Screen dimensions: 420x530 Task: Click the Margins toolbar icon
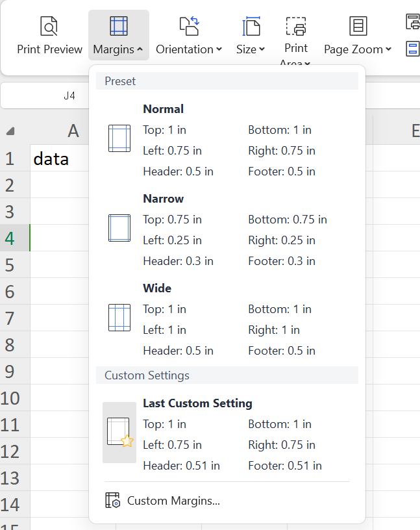click(x=119, y=26)
